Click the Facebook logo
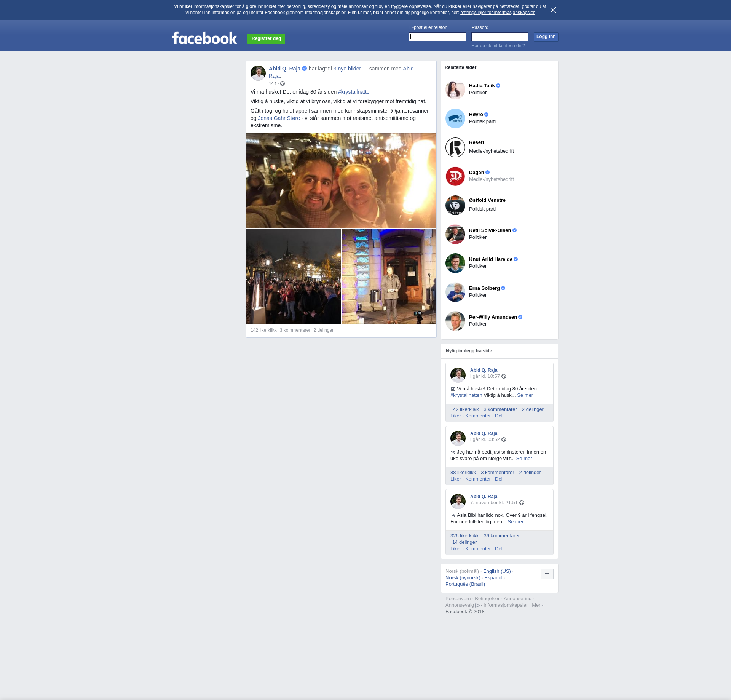Screen dimensions: 731x700 [204, 38]
